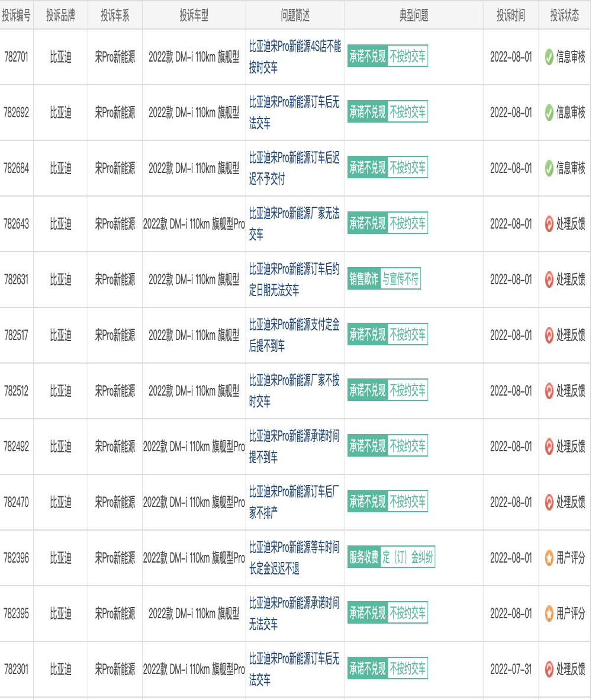Click red feedback icon in row 782512
The height and width of the screenshot is (700, 592).
coord(549,391)
